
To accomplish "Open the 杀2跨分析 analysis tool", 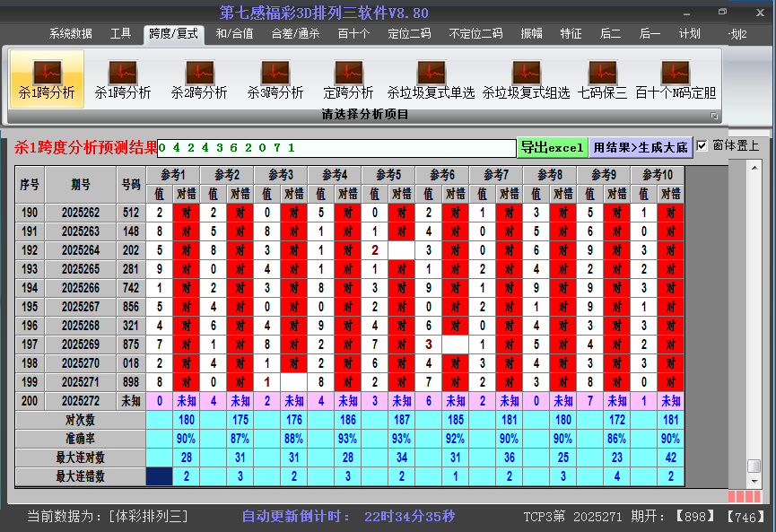I will coord(199,79).
